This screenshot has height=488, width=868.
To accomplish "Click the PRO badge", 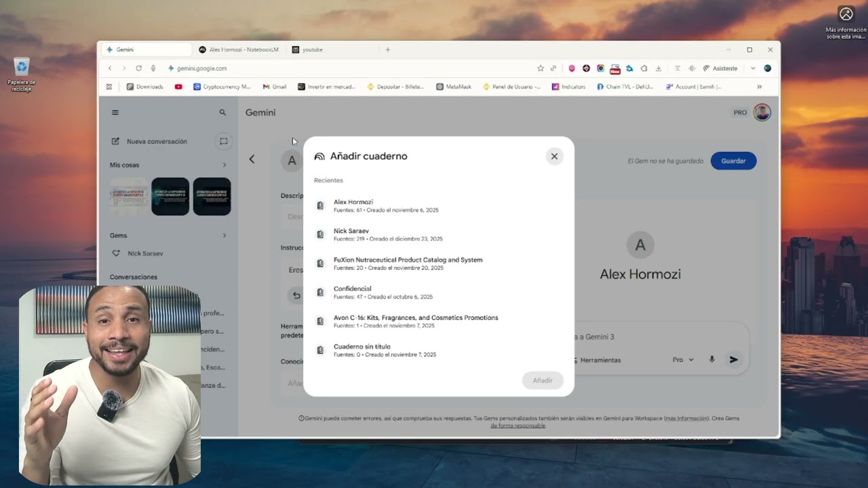I will [x=740, y=113].
